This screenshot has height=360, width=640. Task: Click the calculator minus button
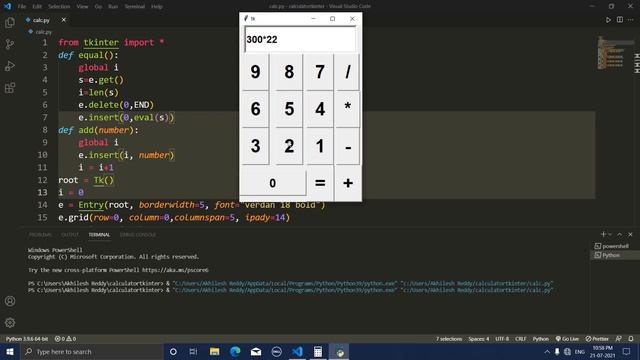click(347, 146)
